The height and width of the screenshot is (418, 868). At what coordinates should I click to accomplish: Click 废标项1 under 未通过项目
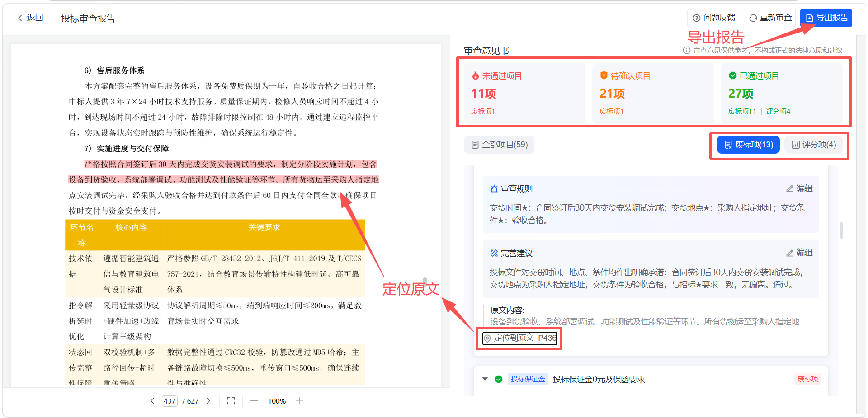(x=483, y=112)
